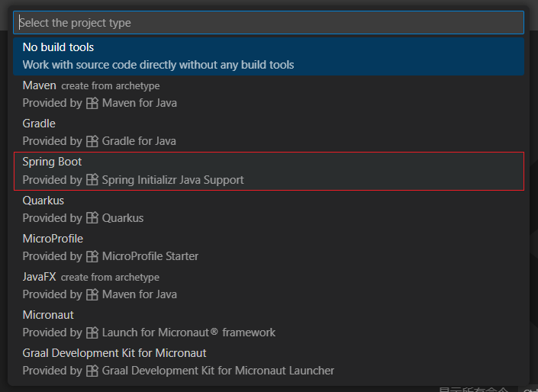The height and width of the screenshot is (392, 538).
Task: Click 'Work with source code directly' description
Action: click(x=158, y=65)
